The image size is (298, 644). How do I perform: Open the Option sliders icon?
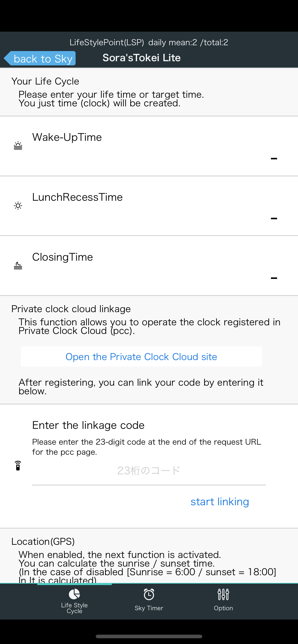pyautogui.click(x=223, y=594)
